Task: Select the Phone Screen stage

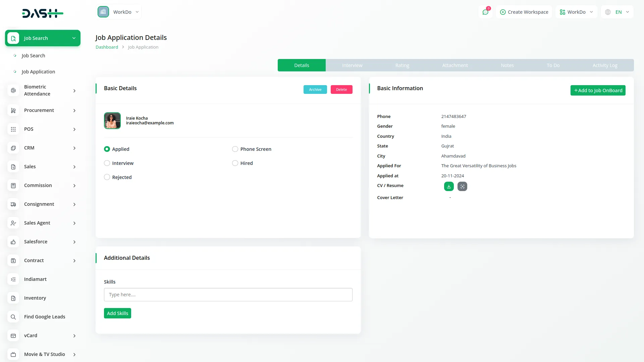Action: tap(235, 149)
